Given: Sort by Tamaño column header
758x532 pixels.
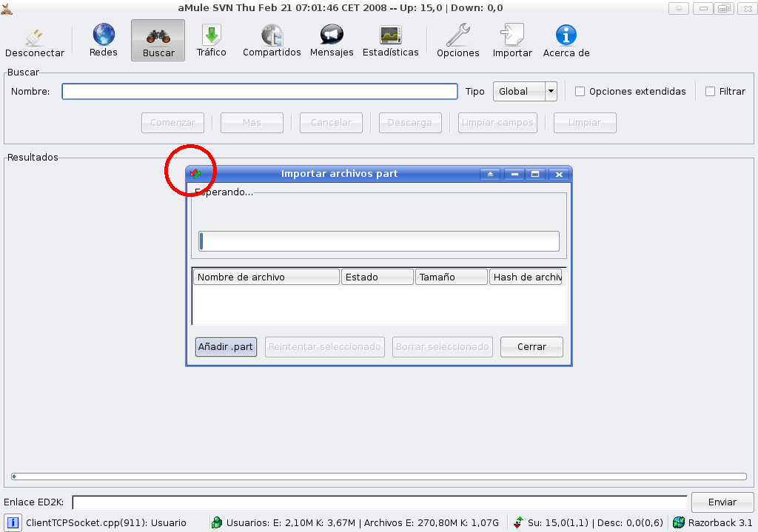Looking at the screenshot, I should click(451, 277).
